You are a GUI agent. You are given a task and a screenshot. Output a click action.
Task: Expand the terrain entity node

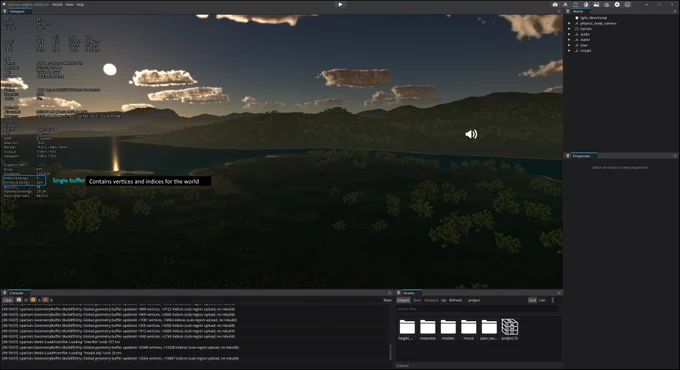pyautogui.click(x=569, y=29)
